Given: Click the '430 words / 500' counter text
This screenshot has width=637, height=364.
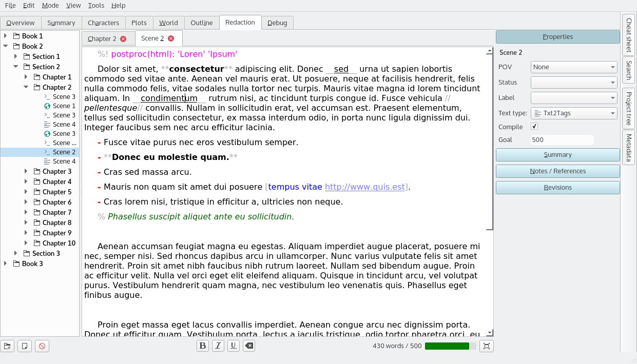Looking at the screenshot, I should click(x=397, y=346).
